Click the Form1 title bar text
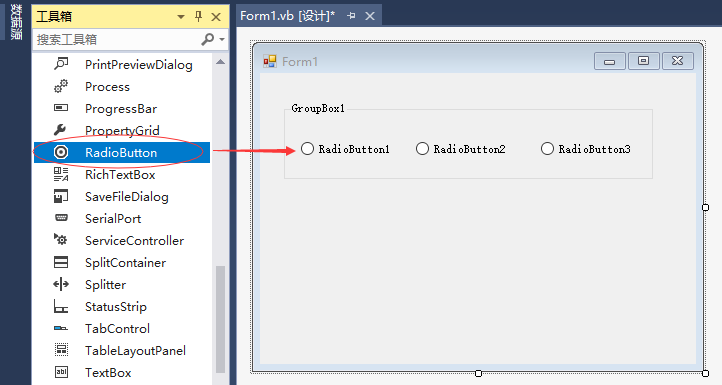Screen dimensions: 722x385 tap(300, 62)
